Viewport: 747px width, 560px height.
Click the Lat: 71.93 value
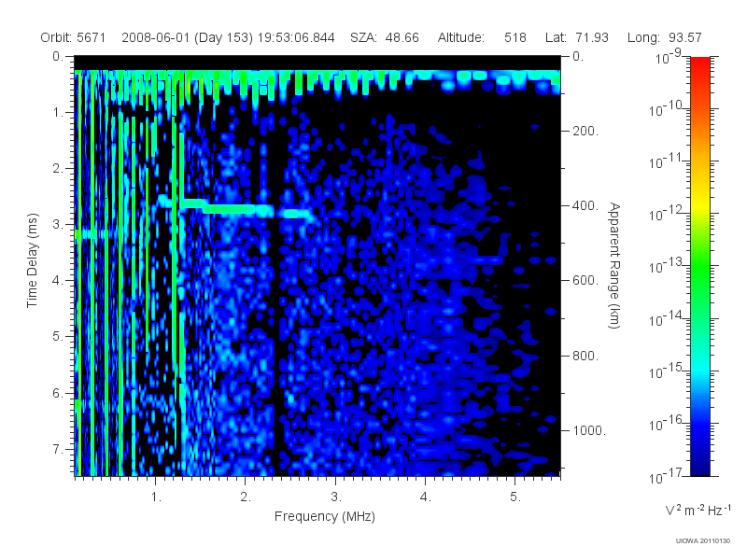coord(577,37)
